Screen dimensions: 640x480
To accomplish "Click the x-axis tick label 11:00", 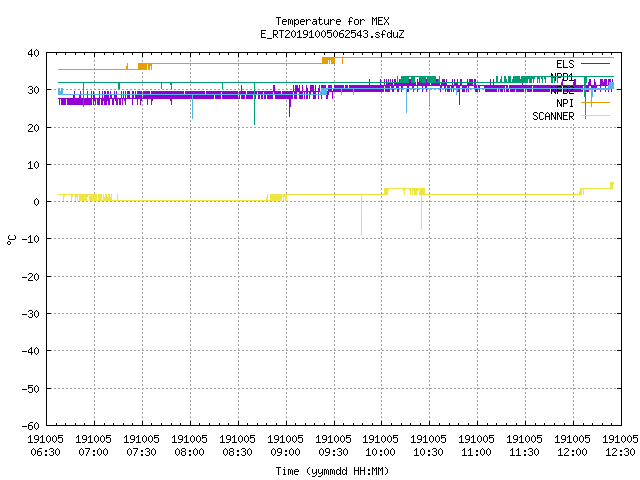I will [476, 452].
